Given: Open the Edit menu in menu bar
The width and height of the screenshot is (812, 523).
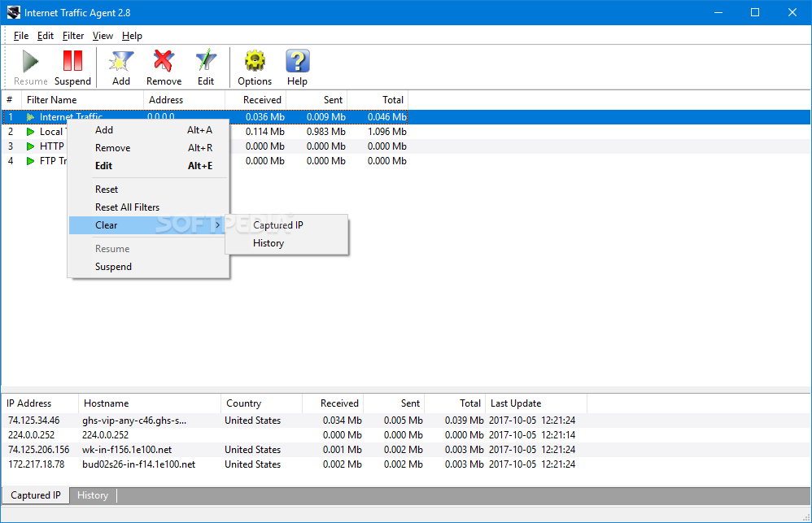Looking at the screenshot, I should (x=45, y=36).
